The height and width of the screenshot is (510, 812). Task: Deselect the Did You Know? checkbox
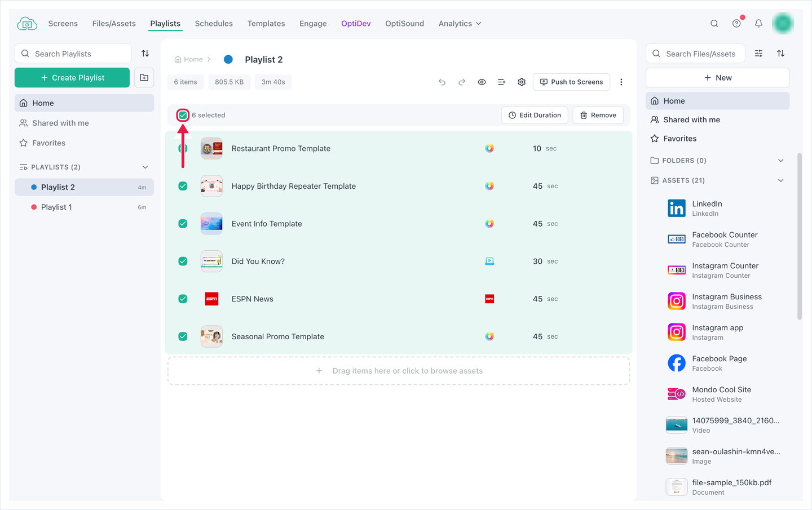(x=183, y=261)
